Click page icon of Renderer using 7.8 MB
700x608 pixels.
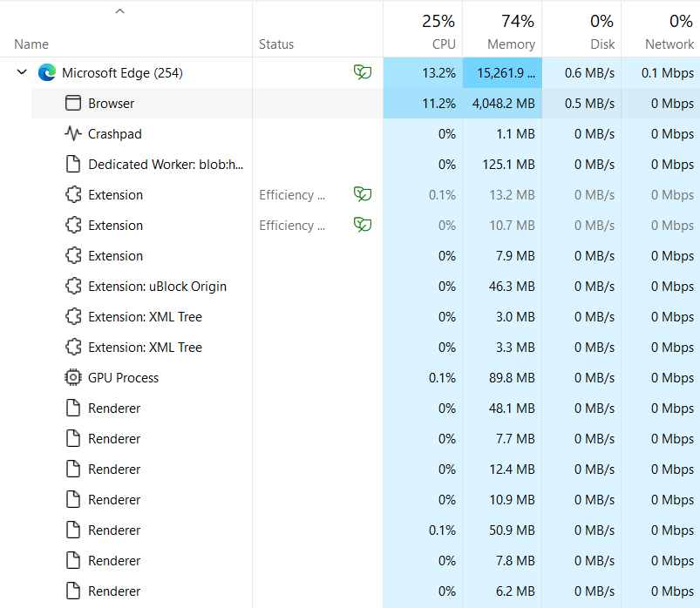[73, 560]
